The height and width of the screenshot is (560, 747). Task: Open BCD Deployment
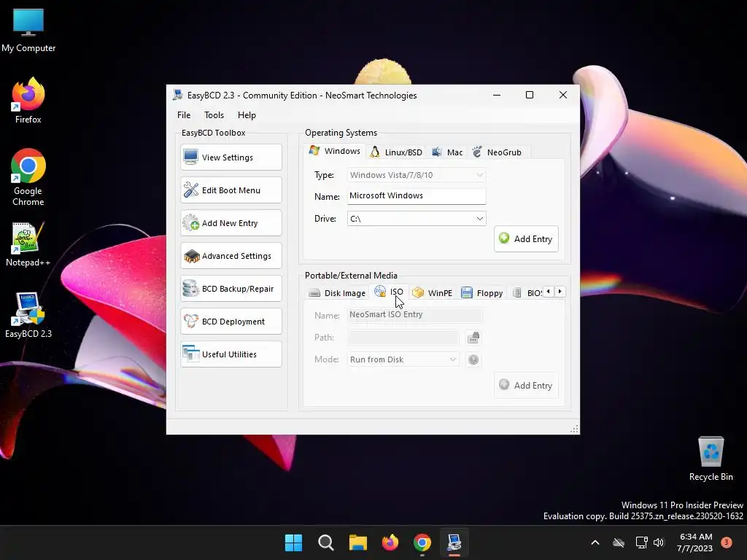[x=231, y=322]
